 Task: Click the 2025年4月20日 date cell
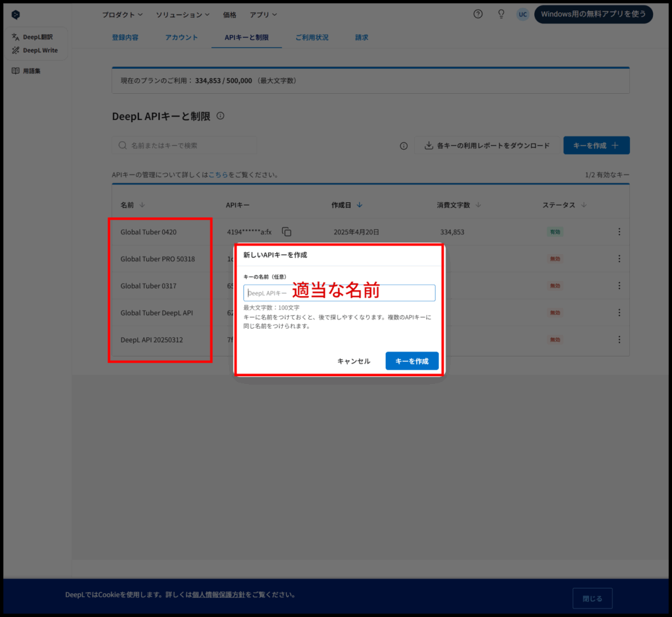point(356,232)
